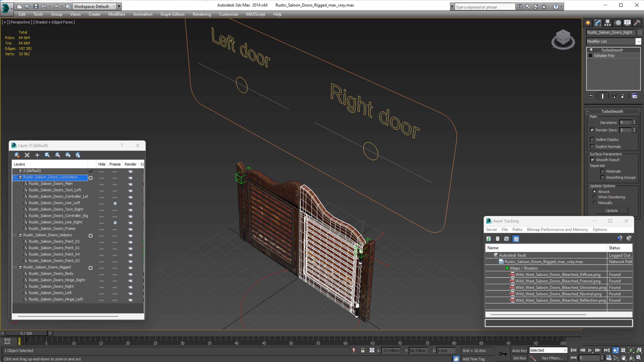Click the Undo arrow icon
The height and width of the screenshot is (362, 644).
[x=44, y=6]
